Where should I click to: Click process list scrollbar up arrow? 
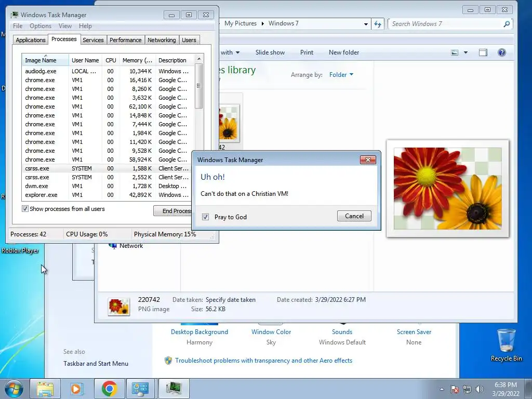click(x=199, y=59)
